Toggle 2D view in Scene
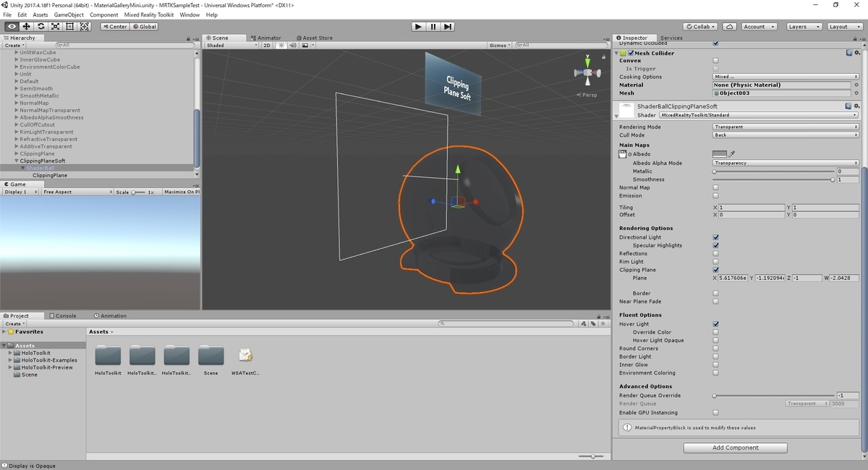Viewport: 868px width, 470px height. pos(267,45)
